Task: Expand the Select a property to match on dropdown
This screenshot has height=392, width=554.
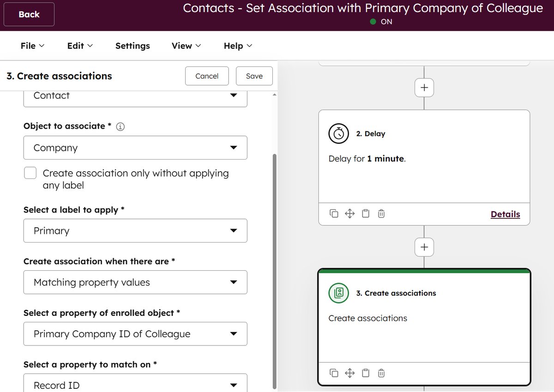Action: click(x=135, y=384)
